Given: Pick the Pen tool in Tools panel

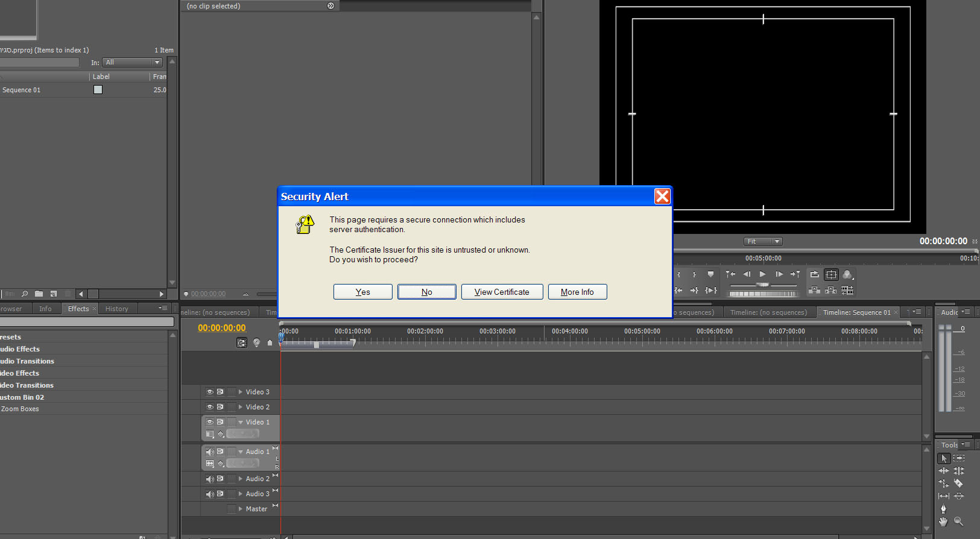Looking at the screenshot, I should 944,509.
